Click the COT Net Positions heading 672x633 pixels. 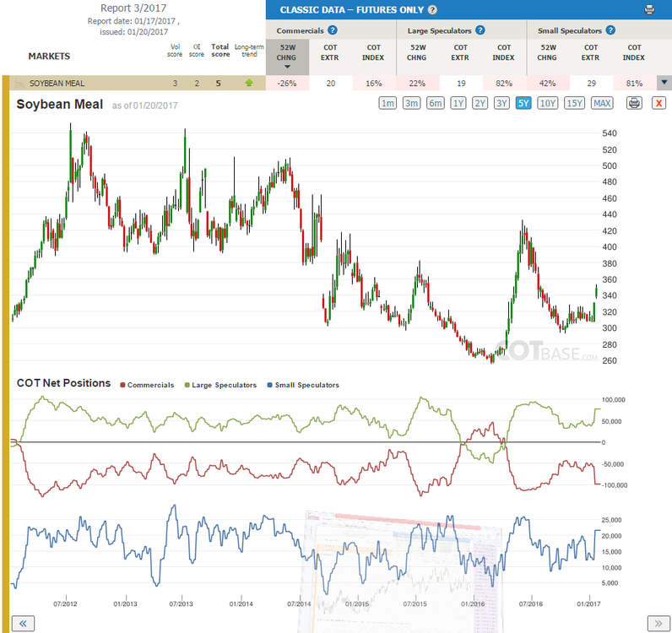[x=63, y=382]
